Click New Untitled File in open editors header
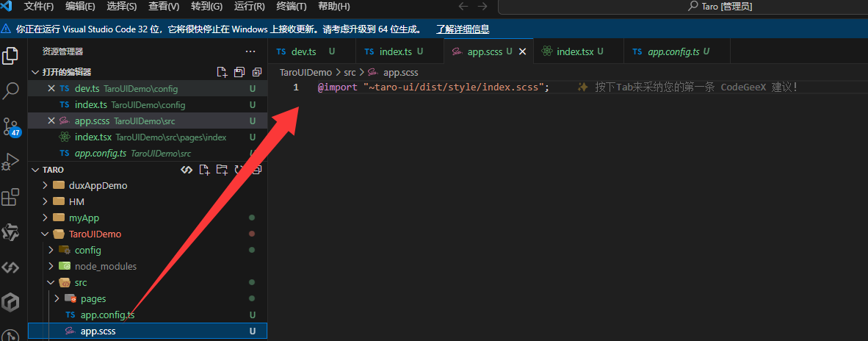Image resolution: width=868 pixels, height=341 pixels. (222, 72)
